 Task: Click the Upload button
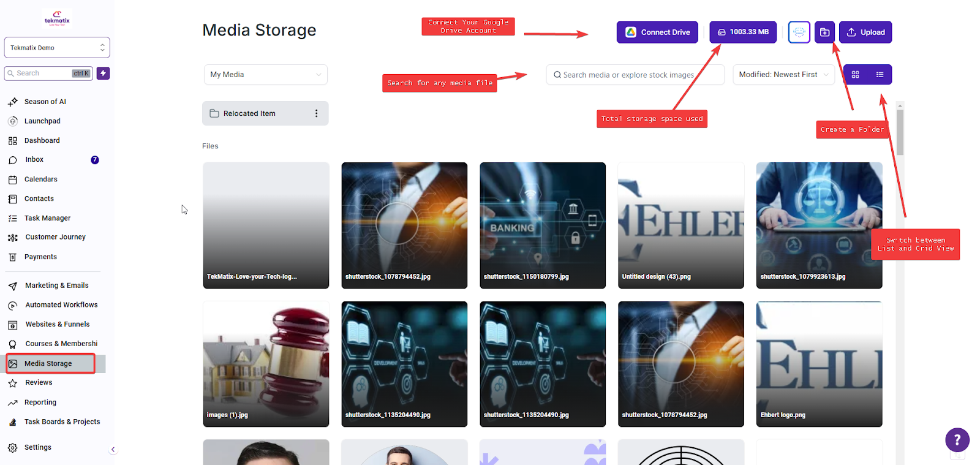[x=865, y=32]
